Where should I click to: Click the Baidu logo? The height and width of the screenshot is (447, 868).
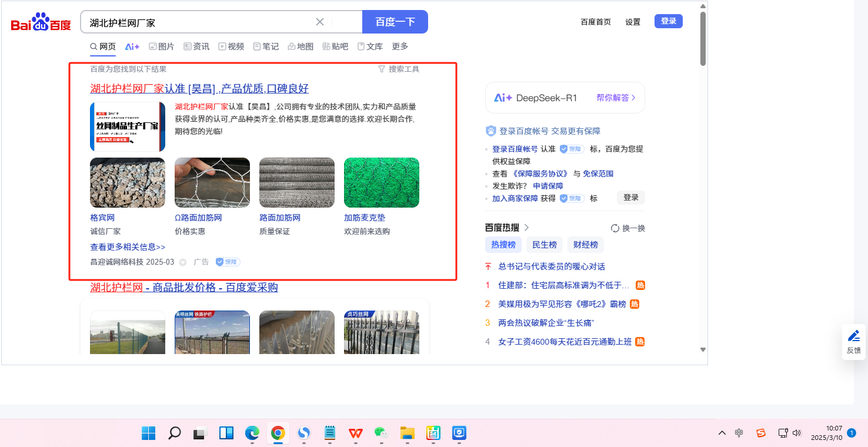click(41, 22)
